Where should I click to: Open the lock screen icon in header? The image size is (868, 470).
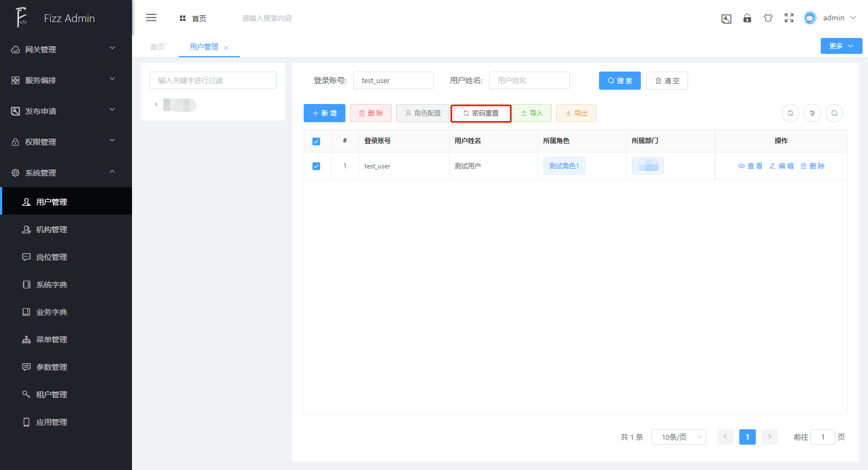[747, 18]
